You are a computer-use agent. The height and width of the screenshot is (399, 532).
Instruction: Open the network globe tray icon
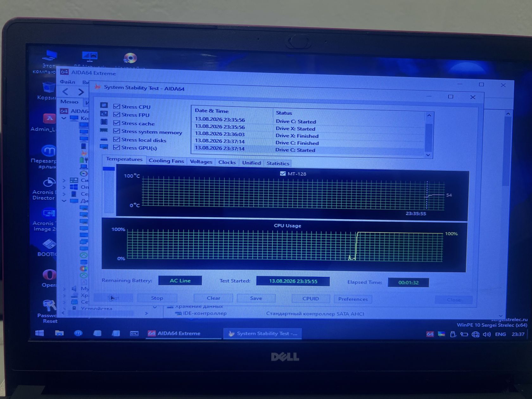[475, 334]
